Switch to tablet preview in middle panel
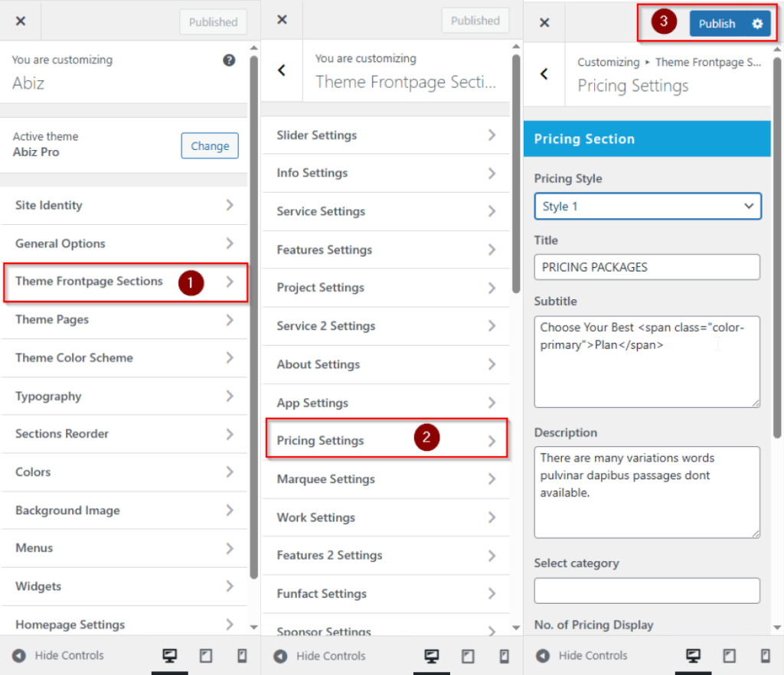 467,656
